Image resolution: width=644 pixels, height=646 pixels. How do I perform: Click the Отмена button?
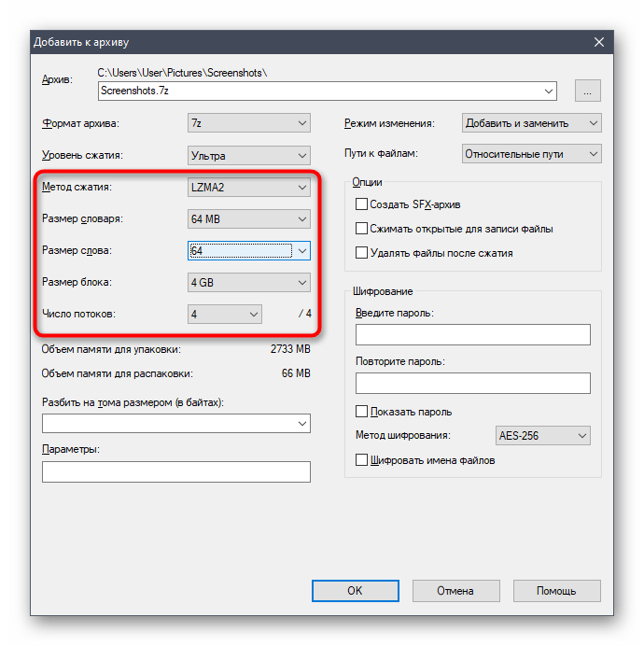click(x=455, y=591)
